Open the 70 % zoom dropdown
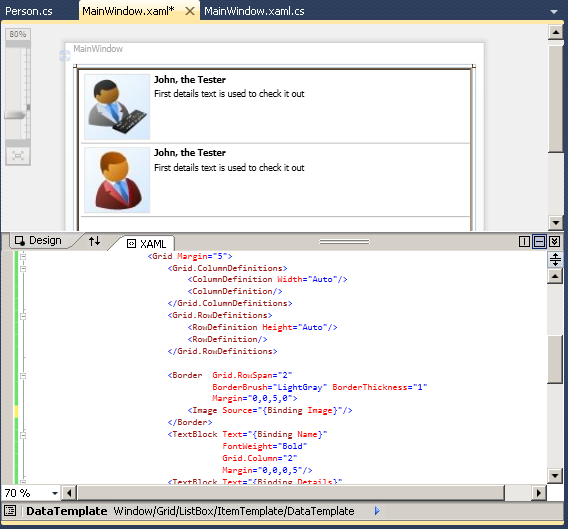The height and width of the screenshot is (529, 568). pos(55,493)
